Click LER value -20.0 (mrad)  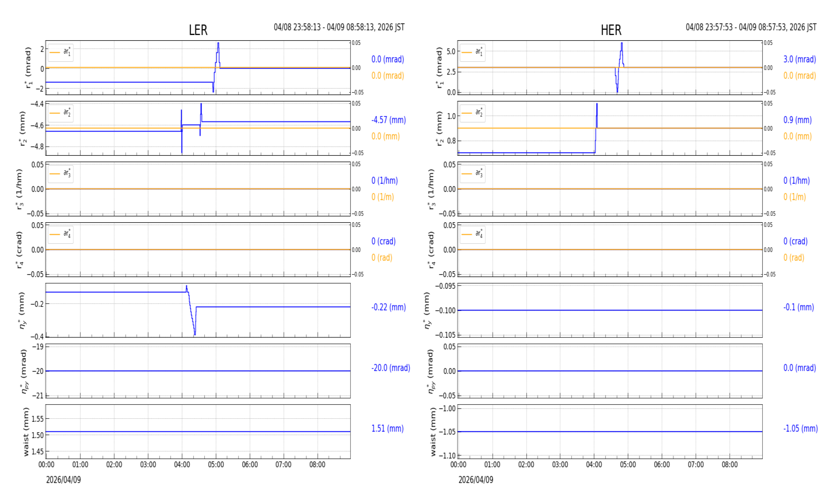point(391,368)
